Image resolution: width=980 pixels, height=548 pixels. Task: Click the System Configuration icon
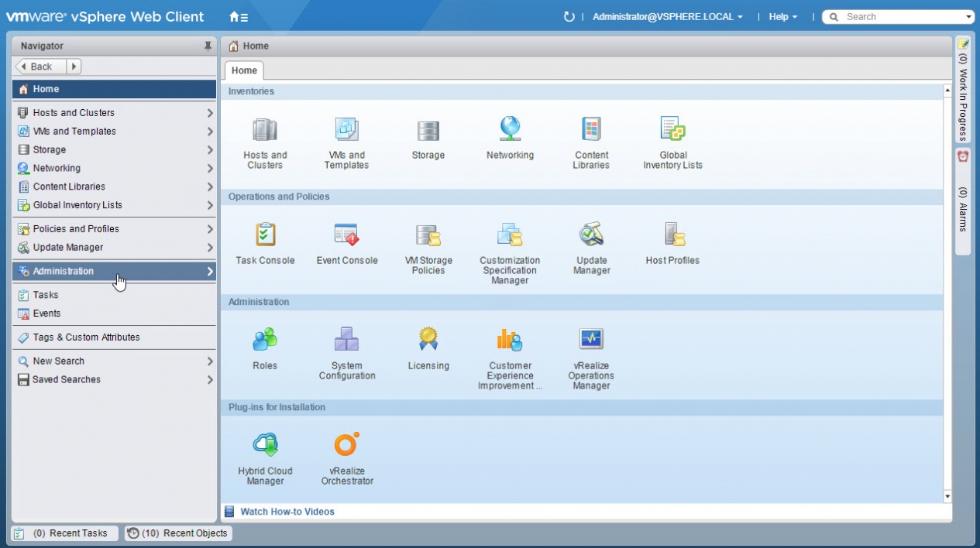pyautogui.click(x=346, y=341)
